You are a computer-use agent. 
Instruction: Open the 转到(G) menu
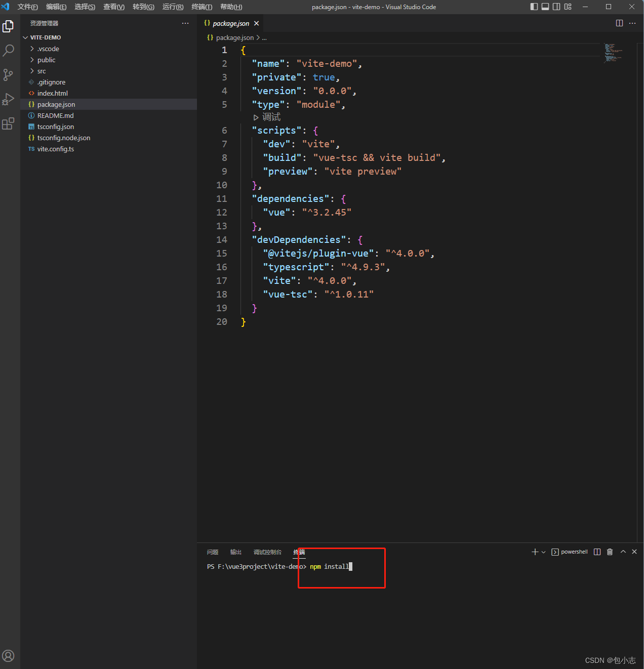pos(143,7)
